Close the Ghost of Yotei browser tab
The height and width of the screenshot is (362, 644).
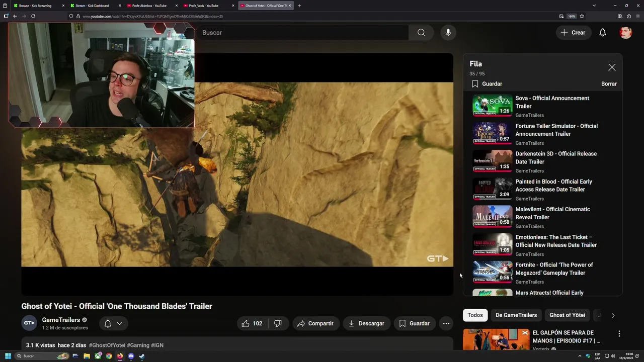pyautogui.click(x=290, y=6)
